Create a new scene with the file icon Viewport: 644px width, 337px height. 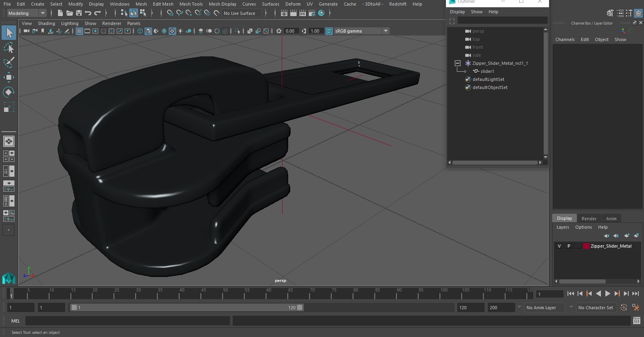pyautogui.click(x=60, y=13)
